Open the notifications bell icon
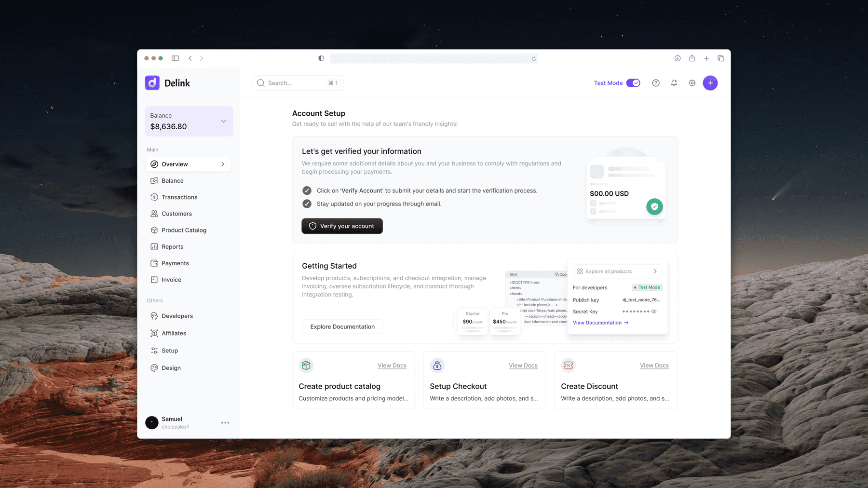This screenshot has width=868, height=488. (674, 83)
